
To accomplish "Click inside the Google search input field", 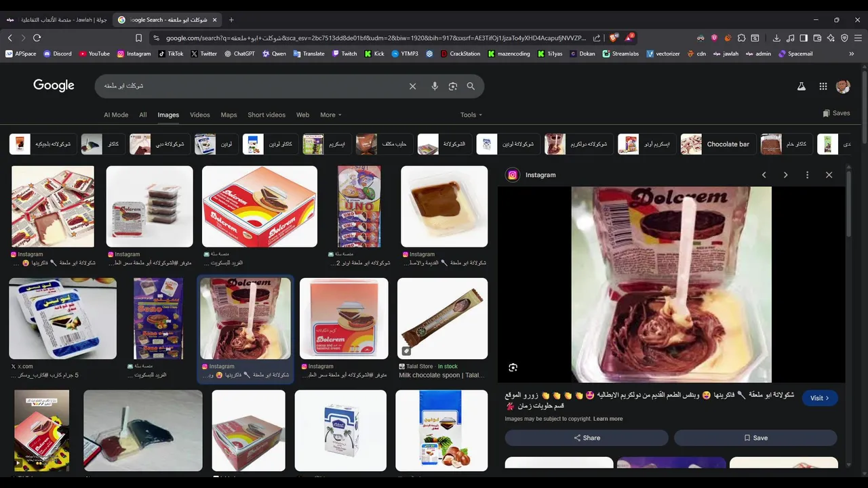I will 251,86.
